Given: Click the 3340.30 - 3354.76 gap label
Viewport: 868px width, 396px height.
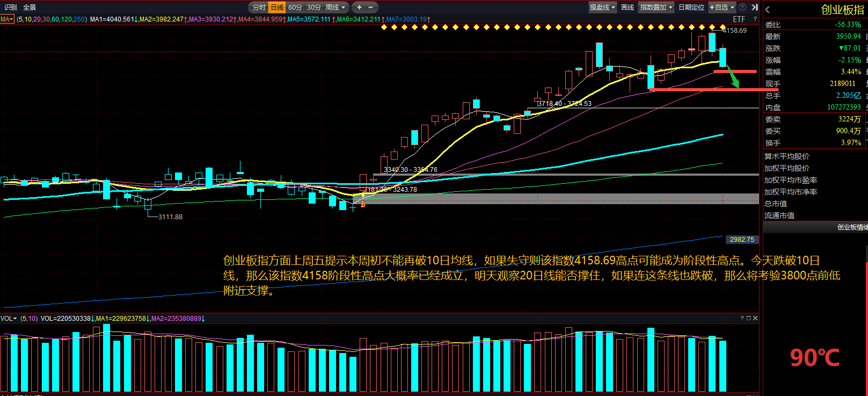Looking at the screenshot, I should 411,170.
